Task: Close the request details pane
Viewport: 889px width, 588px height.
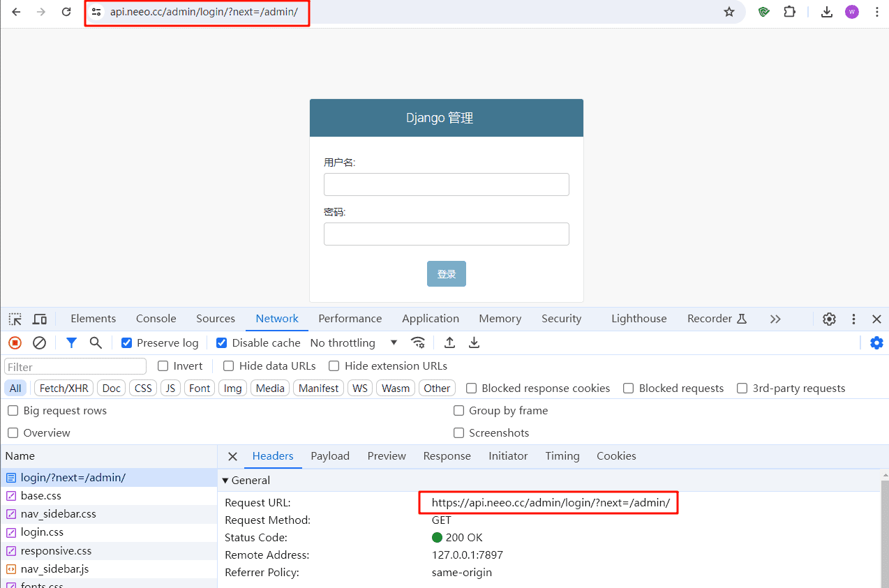Action: pyautogui.click(x=233, y=456)
